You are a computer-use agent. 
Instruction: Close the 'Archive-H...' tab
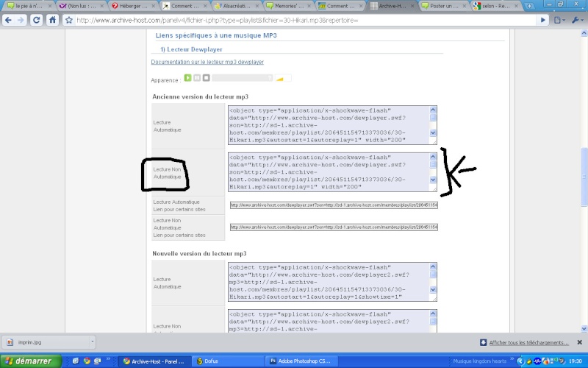pos(412,6)
